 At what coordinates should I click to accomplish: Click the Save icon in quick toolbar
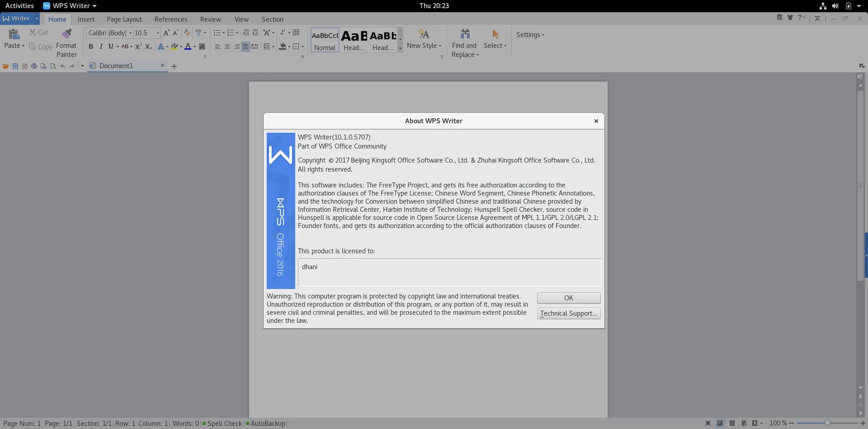click(x=15, y=66)
